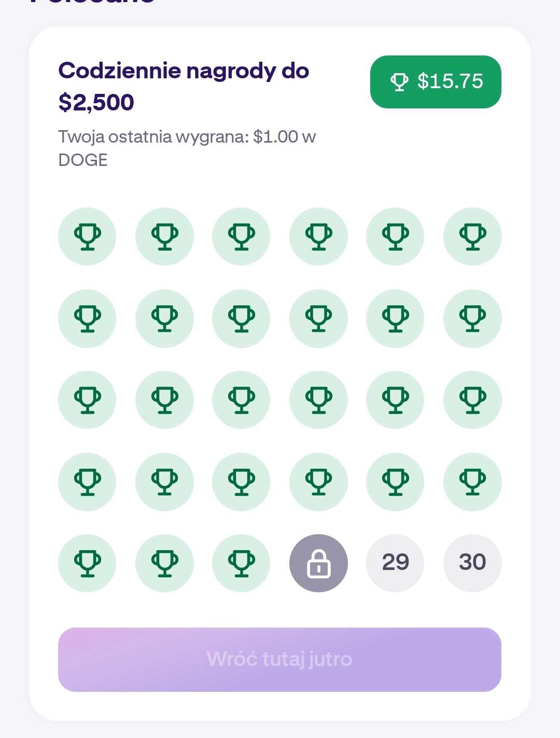Tap the last trophy in the top row
Screen dimensions: 560x738
click(x=472, y=236)
